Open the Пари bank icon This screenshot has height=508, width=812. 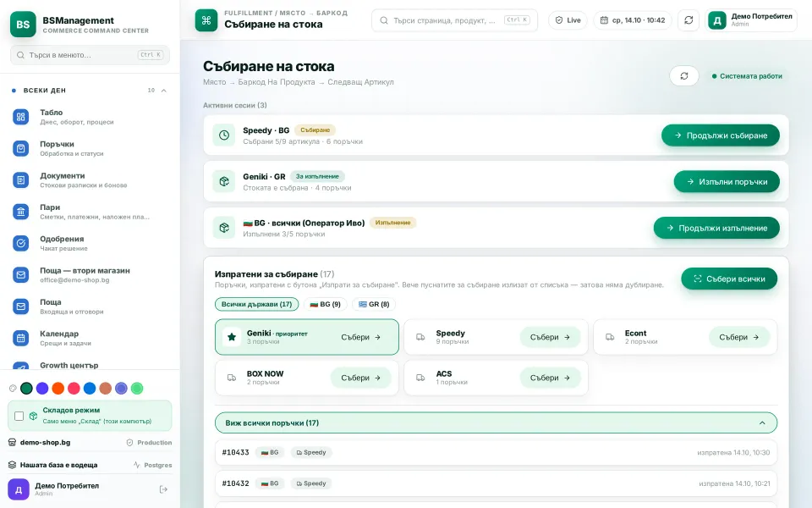[20, 212]
